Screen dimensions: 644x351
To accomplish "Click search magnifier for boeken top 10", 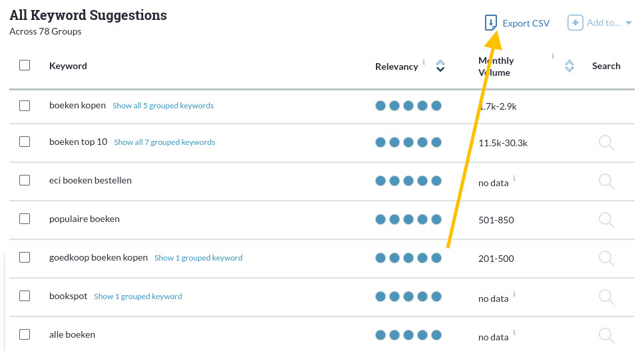I will (606, 142).
